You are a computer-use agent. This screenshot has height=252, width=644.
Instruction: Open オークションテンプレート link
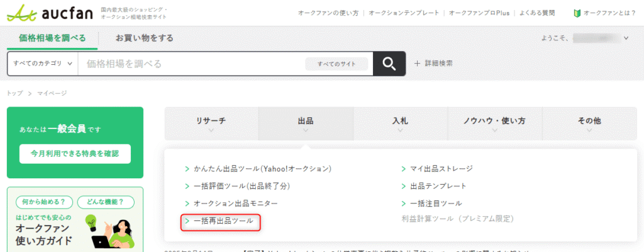coord(404,13)
